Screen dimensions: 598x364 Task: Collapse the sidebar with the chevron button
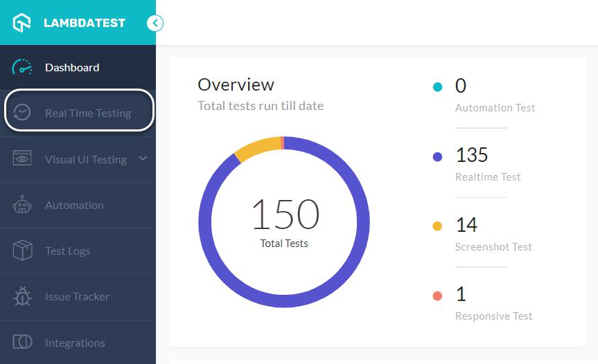[x=155, y=23]
